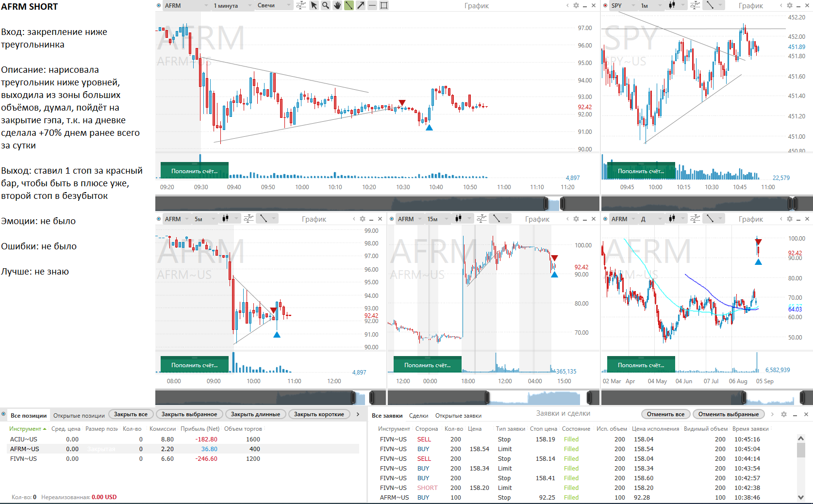The width and height of the screenshot is (813, 504).
Task: Click 'Отменить все' button
Action: [665, 414]
